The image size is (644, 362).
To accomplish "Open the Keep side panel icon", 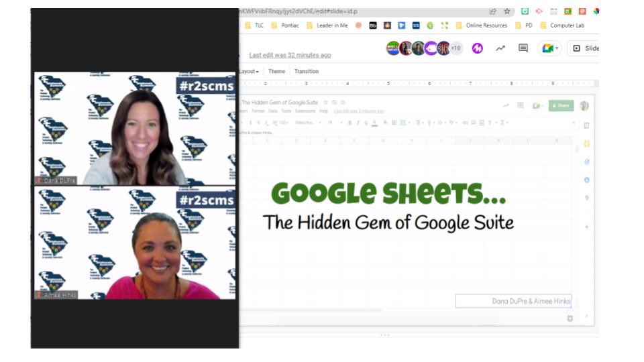I will [x=586, y=143].
